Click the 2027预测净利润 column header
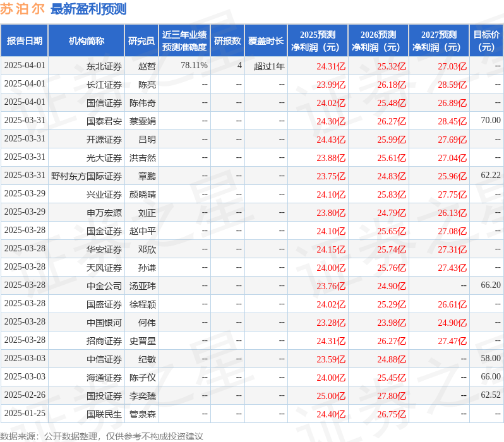The height and width of the screenshot is (442, 504). coord(439,41)
